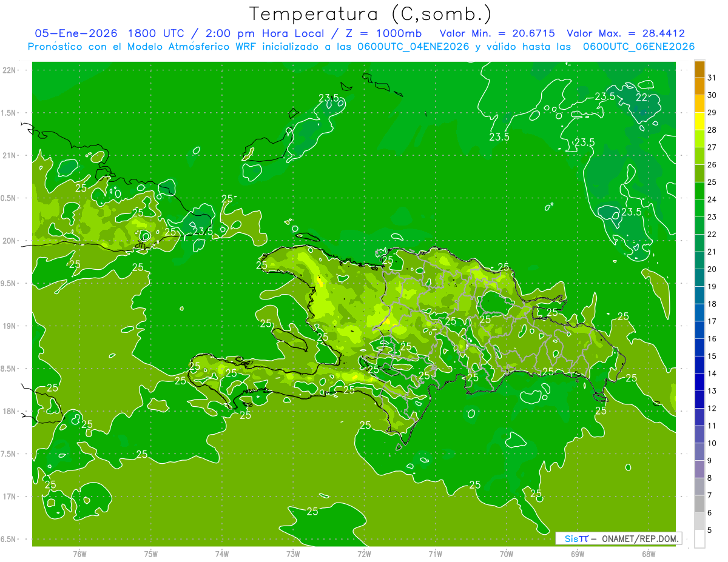Click the "20N" latitude axis label

(10, 241)
